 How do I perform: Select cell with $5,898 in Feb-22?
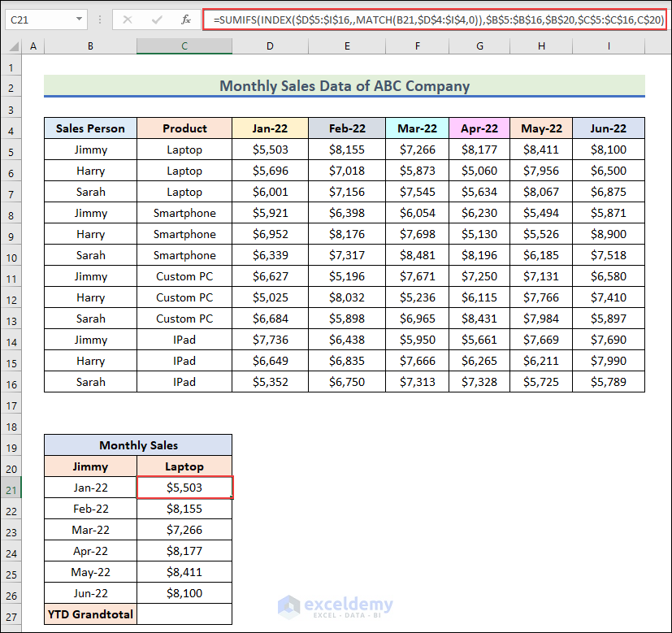pyautogui.click(x=347, y=319)
